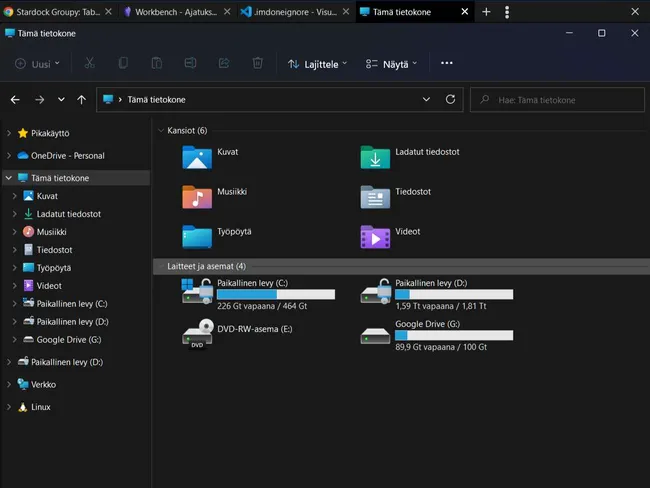This screenshot has height=488, width=650.
Task: Expand OneDrive - Personal tree node
Action: click(9, 155)
